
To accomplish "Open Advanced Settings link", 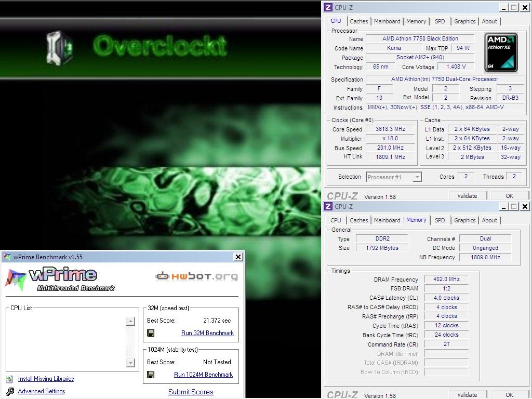I will pyautogui.click(x=42, y=391).
